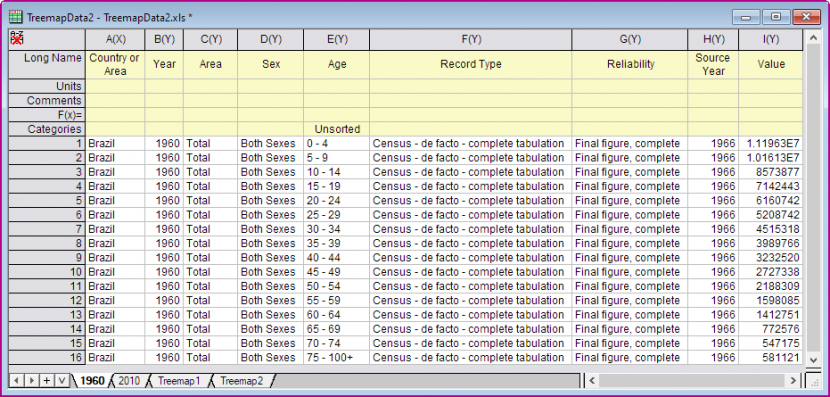Open the sheet list with the V button
Viewport: 830px width, 397px height.
tap(61, 380)
